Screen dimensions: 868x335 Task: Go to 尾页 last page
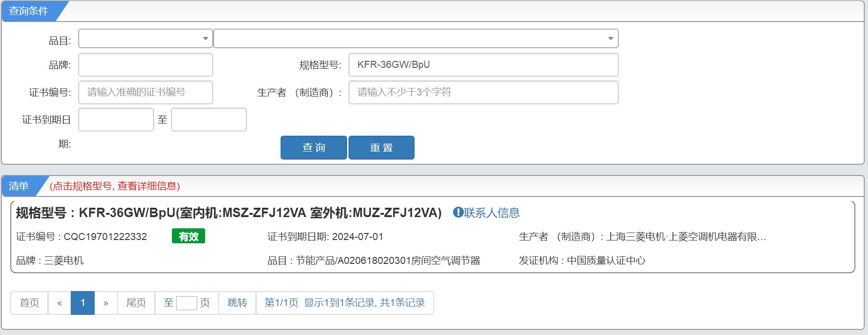136,303
